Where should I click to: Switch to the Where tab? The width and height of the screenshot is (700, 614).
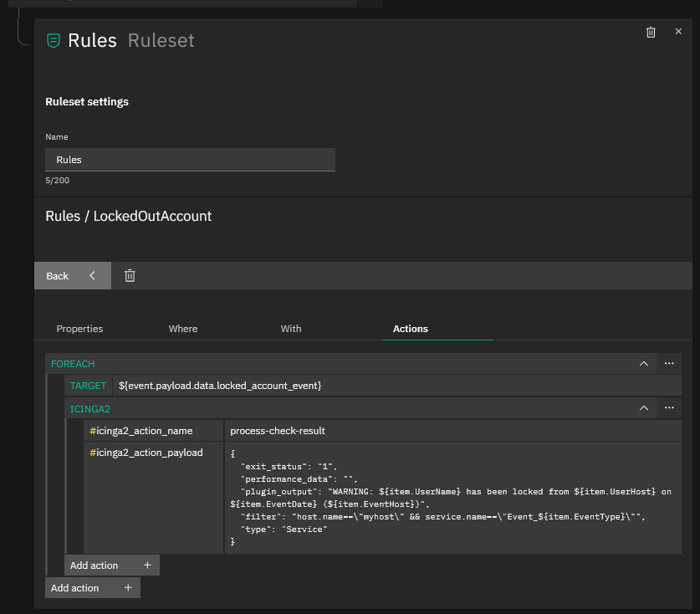click(x=183, y=329)
